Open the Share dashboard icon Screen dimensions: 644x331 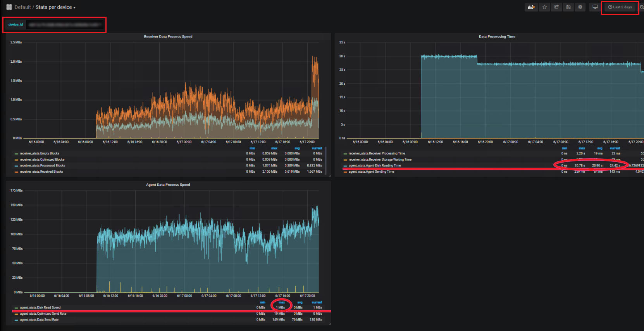click(x=556, y=7)
